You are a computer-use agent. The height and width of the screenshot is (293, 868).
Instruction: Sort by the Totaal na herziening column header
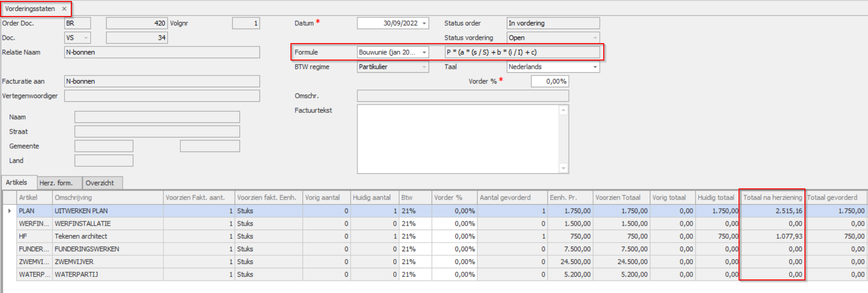coord(772,198)
